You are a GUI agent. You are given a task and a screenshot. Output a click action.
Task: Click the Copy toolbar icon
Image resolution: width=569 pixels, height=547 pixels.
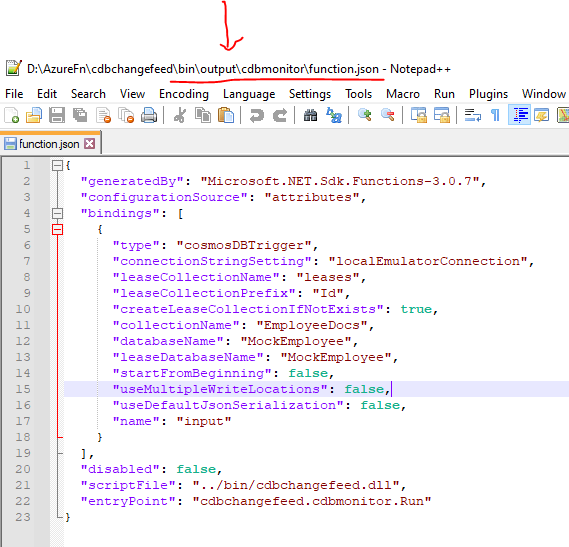pos(203,115)
